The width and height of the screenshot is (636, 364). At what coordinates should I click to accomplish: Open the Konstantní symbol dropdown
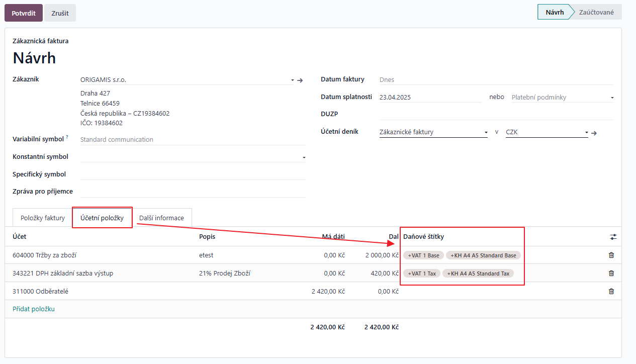tap(304, 157)
